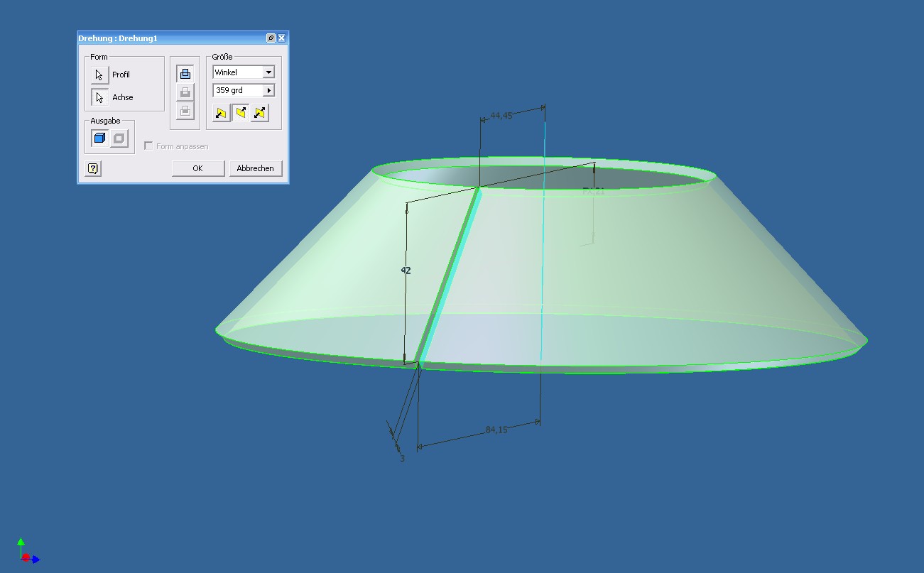
Task: Open help via question mark icon
Action: tap(93, 168)
